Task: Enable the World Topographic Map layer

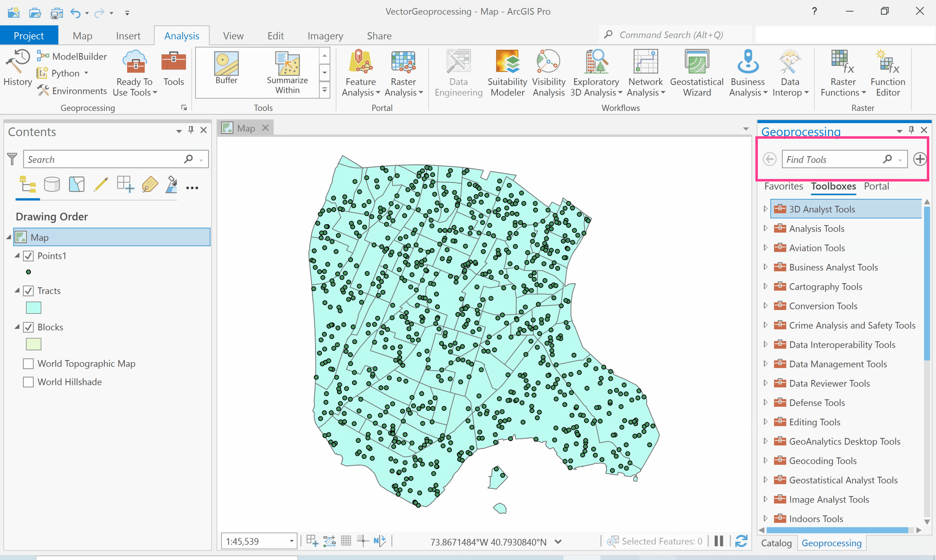Action: (x=28, y=363)
